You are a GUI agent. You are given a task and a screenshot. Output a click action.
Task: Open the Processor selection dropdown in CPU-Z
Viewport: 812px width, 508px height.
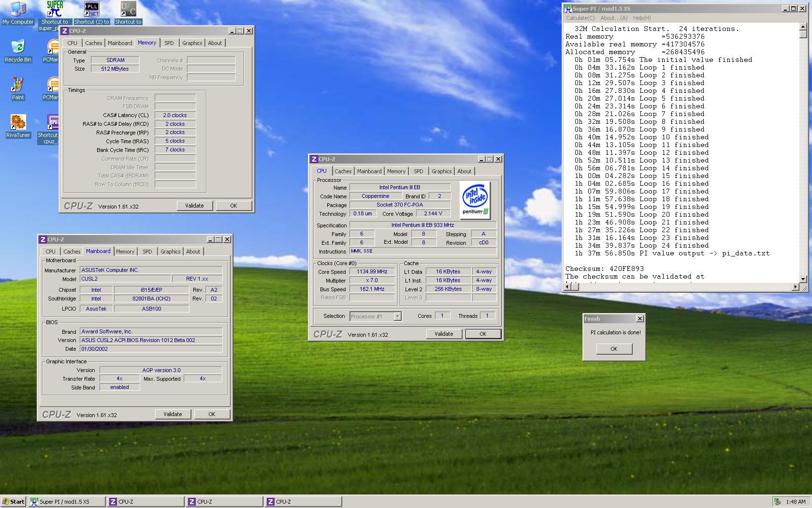pyautogui.click(x=397, y=316)
